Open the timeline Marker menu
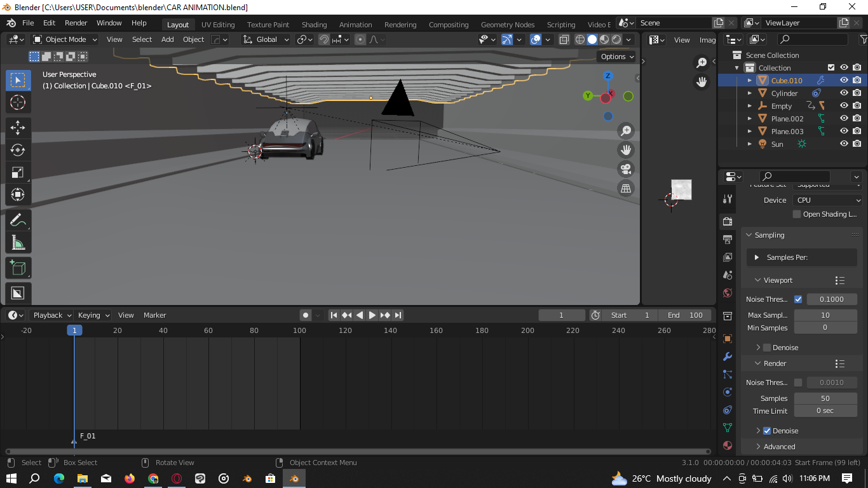Viewport: 868px width, 488px height. click(x=154, y=315)
